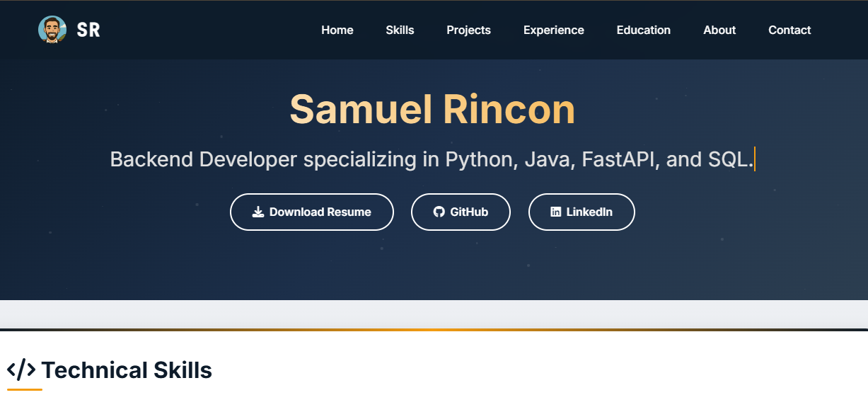Image resolution: width=868 pixels, height=395 pixels.
Task: Click the code brackets icon beside Technical Skills
Action: 21,370
